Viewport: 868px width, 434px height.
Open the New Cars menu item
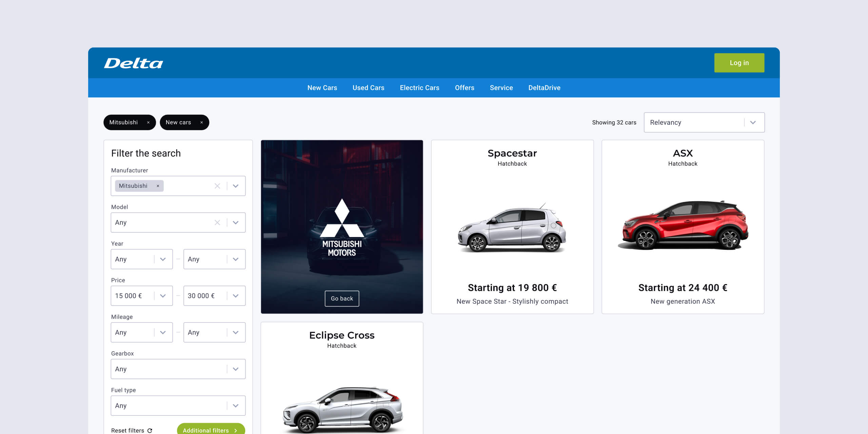[322, 88]
